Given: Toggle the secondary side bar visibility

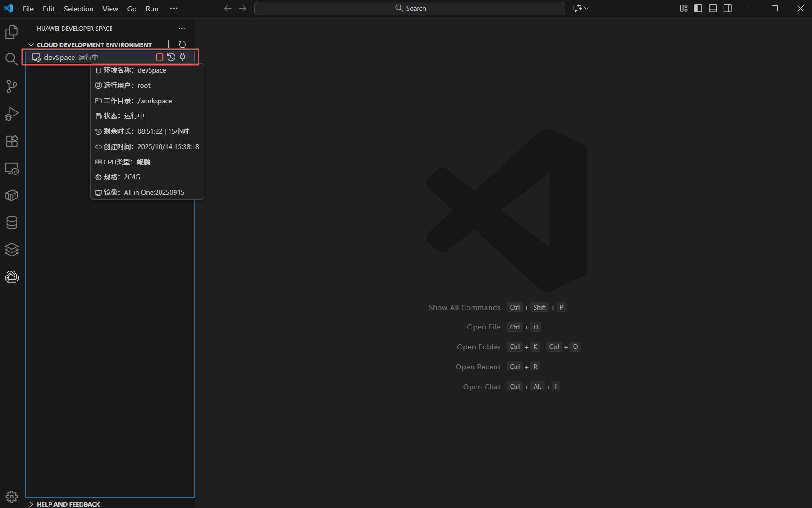Looking at the screenshot, I should point(728,8).
